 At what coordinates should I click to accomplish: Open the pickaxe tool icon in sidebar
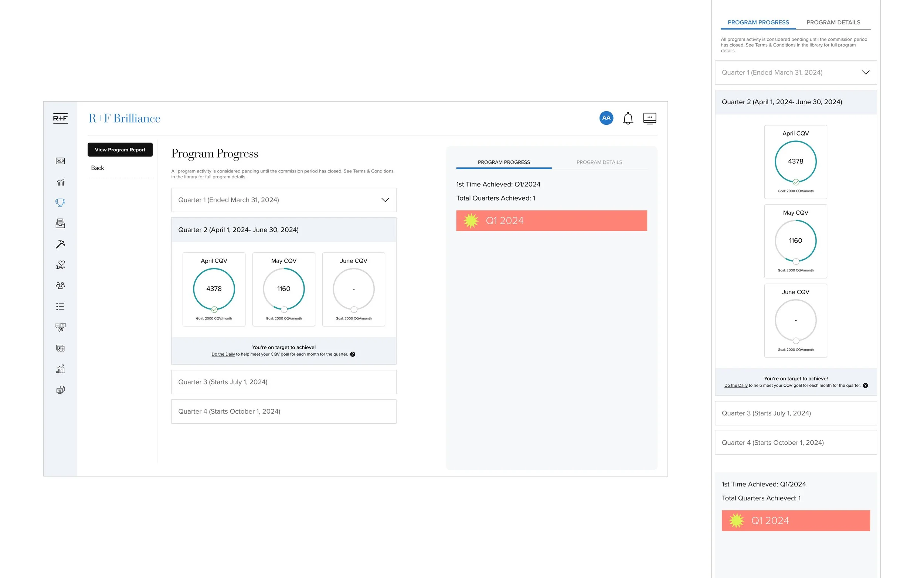point(60,244)
